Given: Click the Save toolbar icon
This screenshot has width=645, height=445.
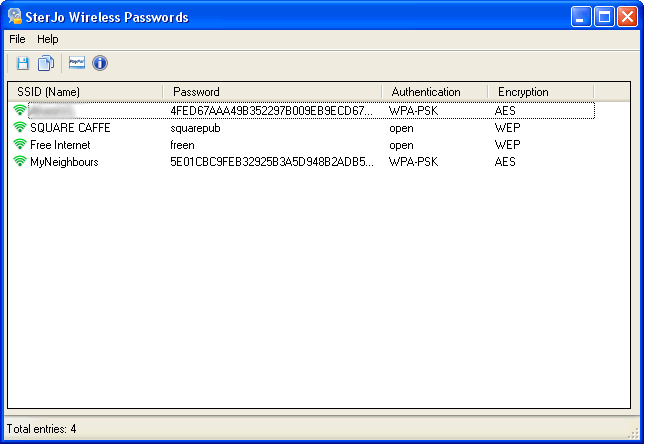Looking at the screenshot, I should pyautogui.click(x=23, y=63).
